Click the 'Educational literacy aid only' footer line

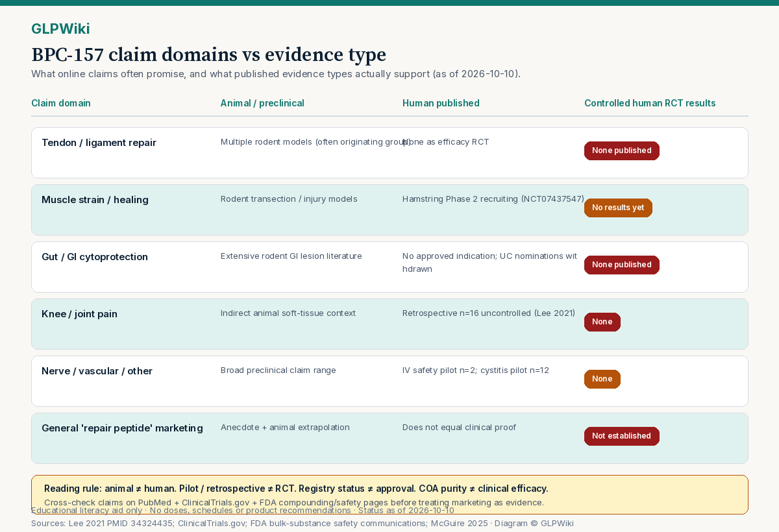click(x=243, y=511)
